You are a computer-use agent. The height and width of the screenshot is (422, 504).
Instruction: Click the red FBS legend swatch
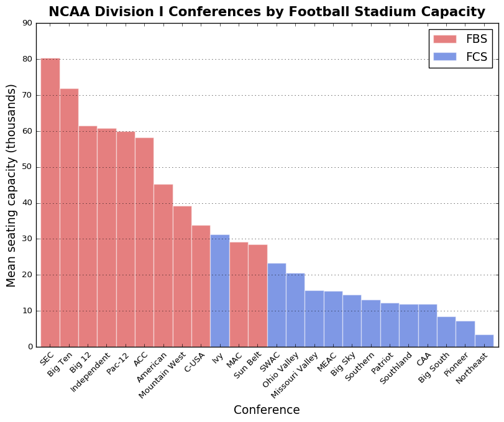click(444, 39)
